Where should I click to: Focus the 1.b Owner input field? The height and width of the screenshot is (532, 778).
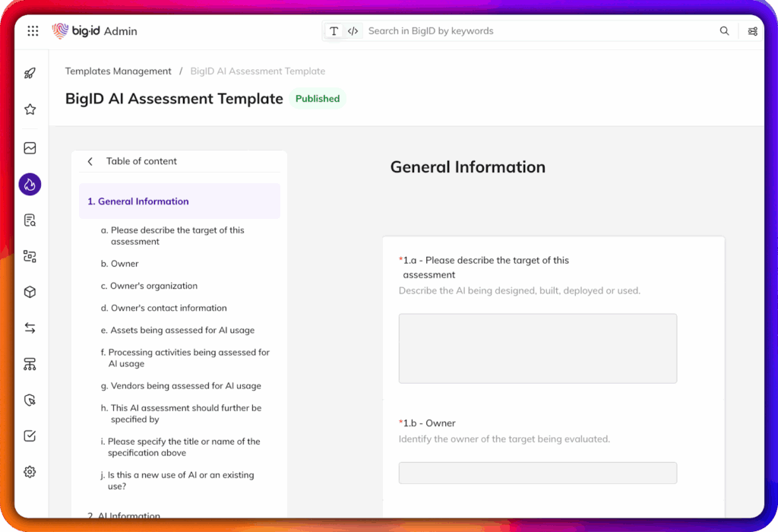(x=537, y=473)
